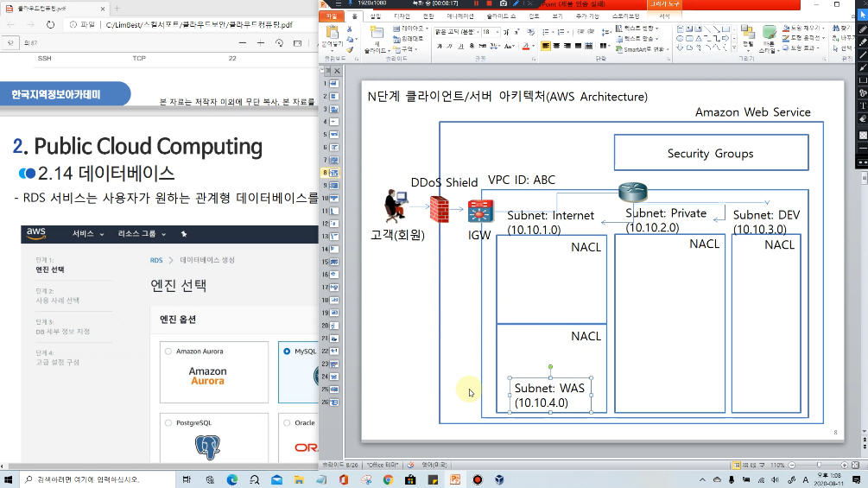Select slide 1 thumbnail in slide panel
The width and height of the screenshot is (868, 488).
pyautogui.click(x=333, y=83)
